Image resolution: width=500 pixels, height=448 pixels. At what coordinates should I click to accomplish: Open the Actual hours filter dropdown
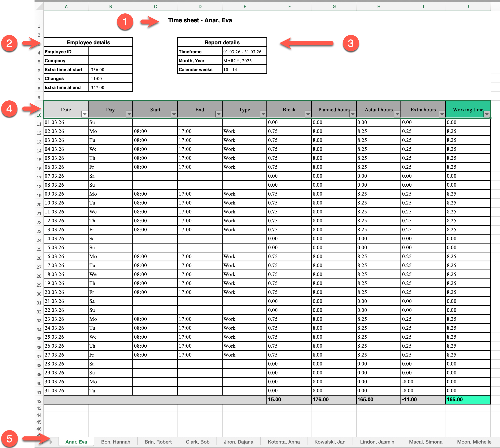point(397,114)
